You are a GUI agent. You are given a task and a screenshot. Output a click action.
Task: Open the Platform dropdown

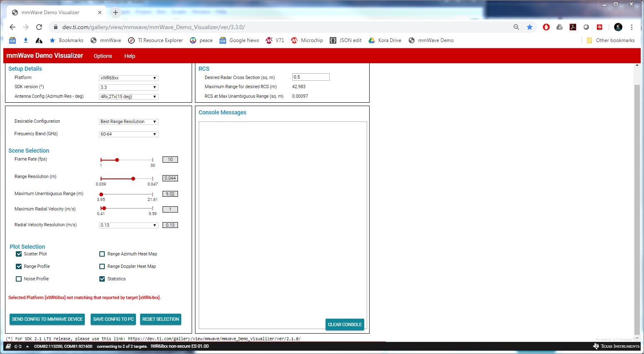coord(128,78)
